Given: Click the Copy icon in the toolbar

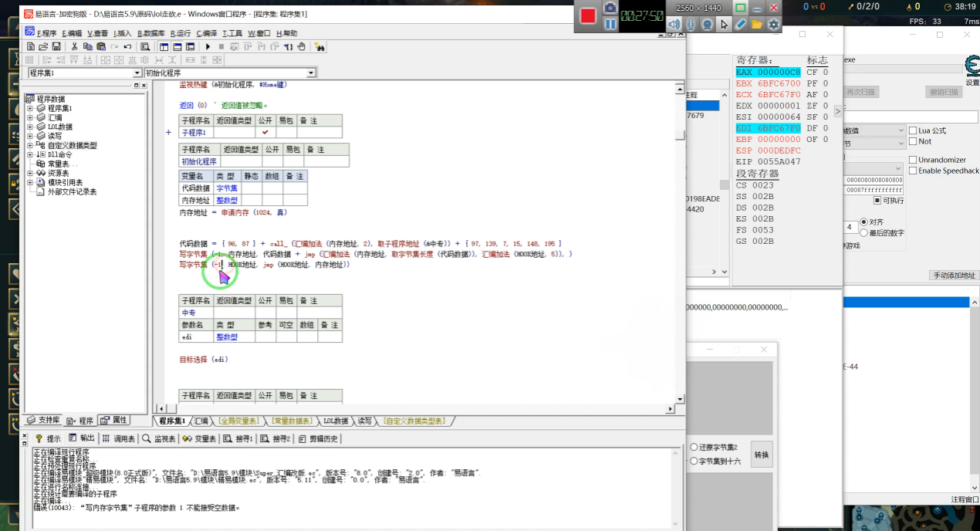Looking at the screenshot, I should pos(88,47).
